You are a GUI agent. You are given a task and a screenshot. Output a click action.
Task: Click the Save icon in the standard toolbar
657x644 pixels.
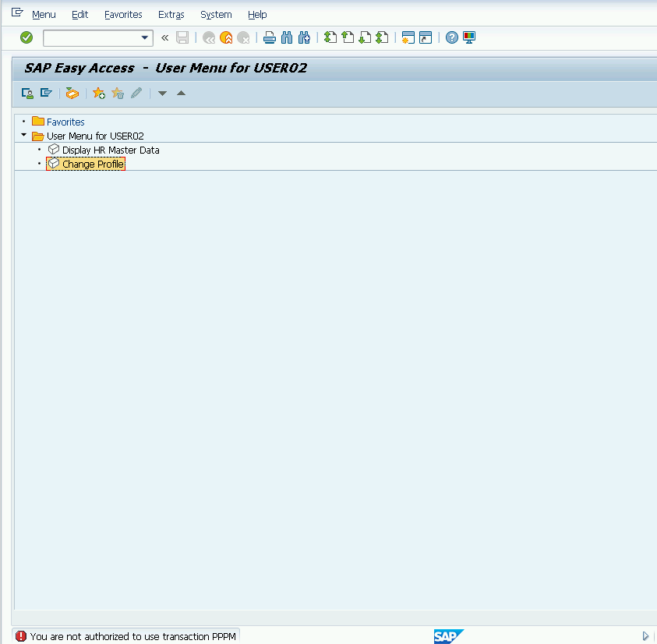click(182, 37)
